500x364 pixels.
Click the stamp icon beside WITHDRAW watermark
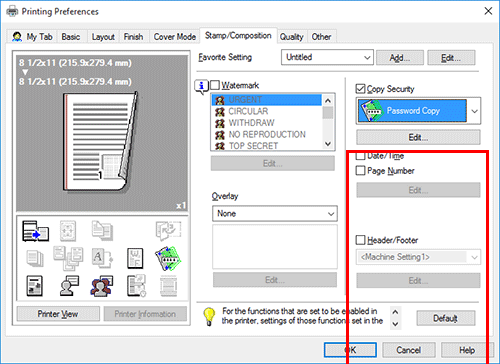click(x=220, y=123)
